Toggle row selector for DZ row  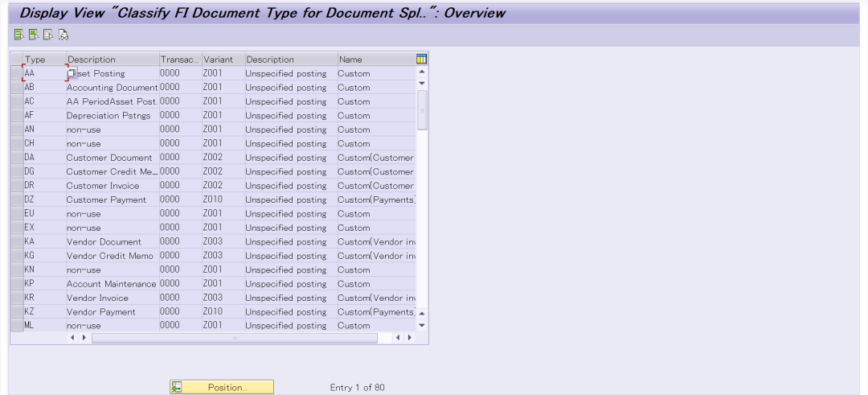[17, 200]
